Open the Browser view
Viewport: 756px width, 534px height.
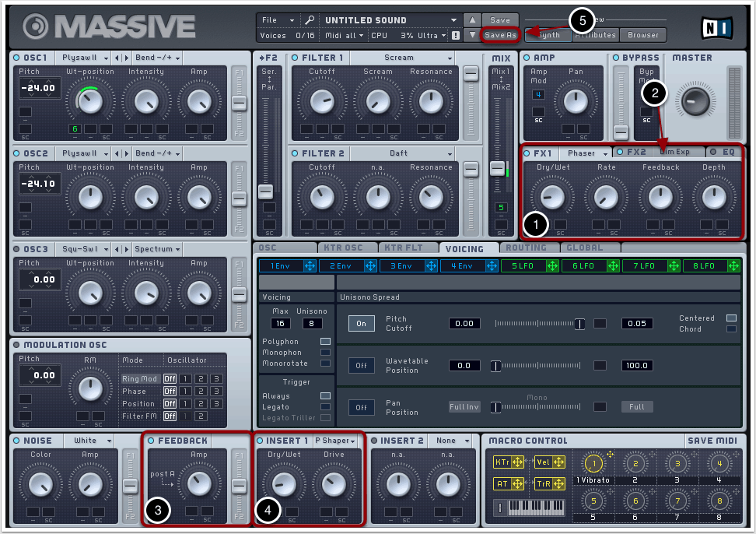coord(643,35)
